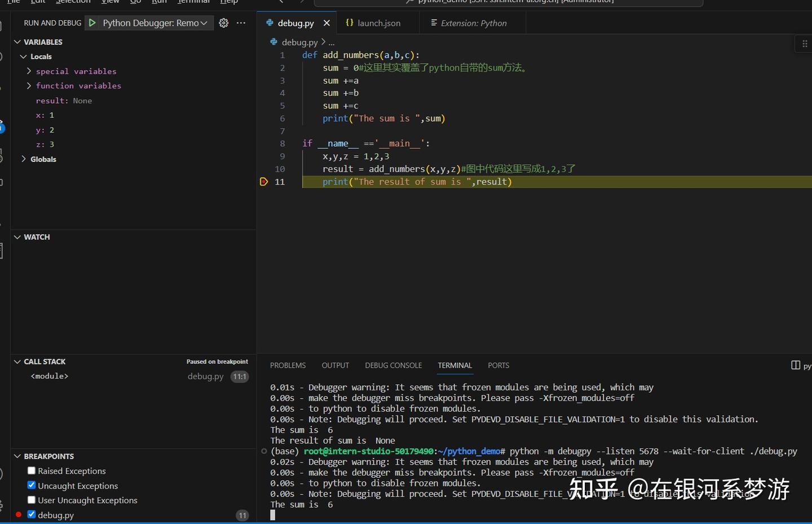Image resolution: width=812 pixels, height=524 pixels.
Task: Click the editor drag-handle grid icon
Action: (x=805, y=43)
